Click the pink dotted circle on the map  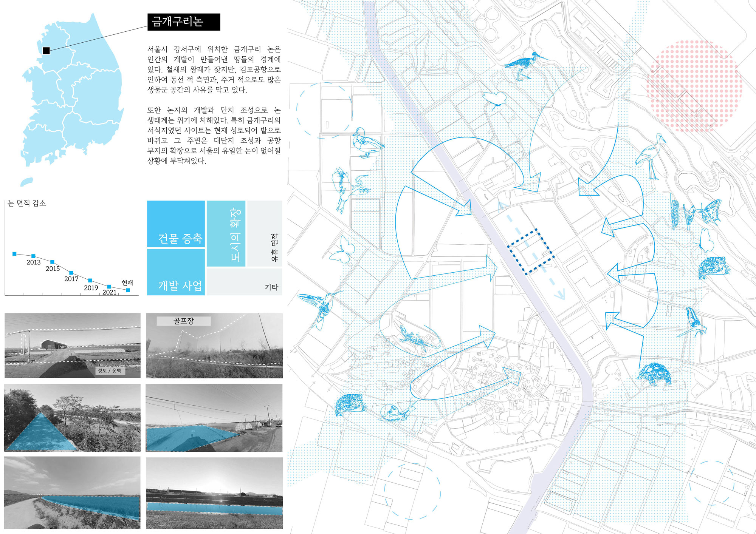694,86
